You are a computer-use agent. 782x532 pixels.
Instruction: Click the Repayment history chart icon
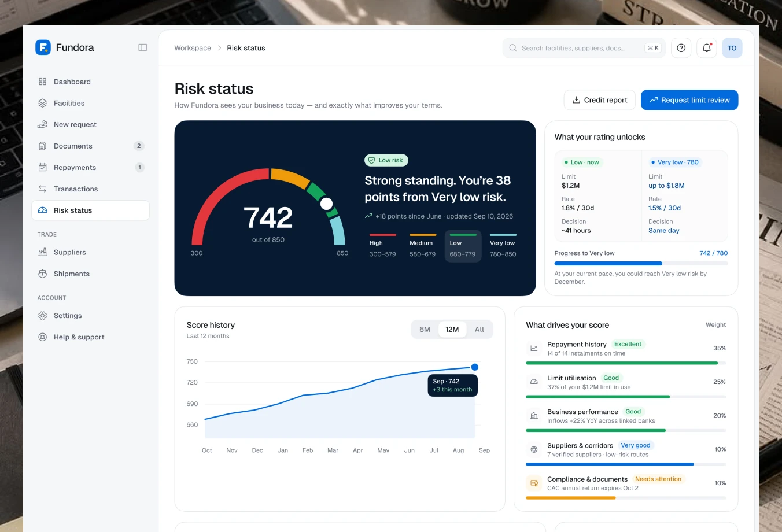(x=534, y=349)
